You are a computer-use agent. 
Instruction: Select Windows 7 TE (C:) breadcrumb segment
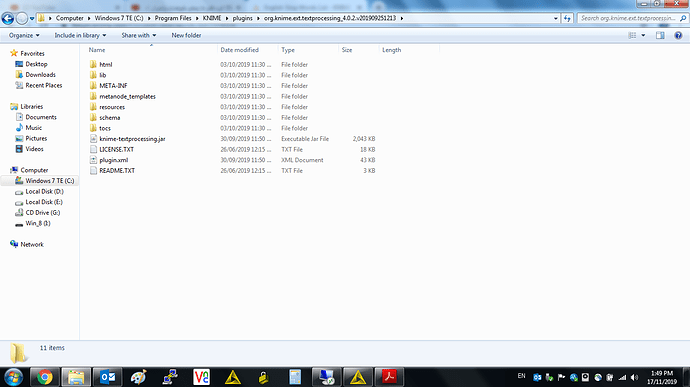119,18
